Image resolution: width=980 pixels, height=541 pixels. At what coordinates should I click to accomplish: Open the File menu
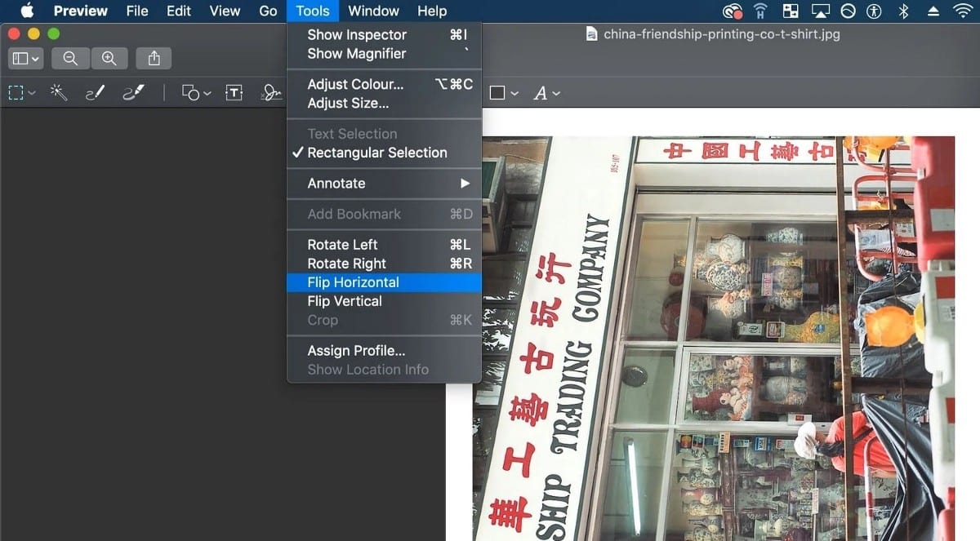[137, 11]
